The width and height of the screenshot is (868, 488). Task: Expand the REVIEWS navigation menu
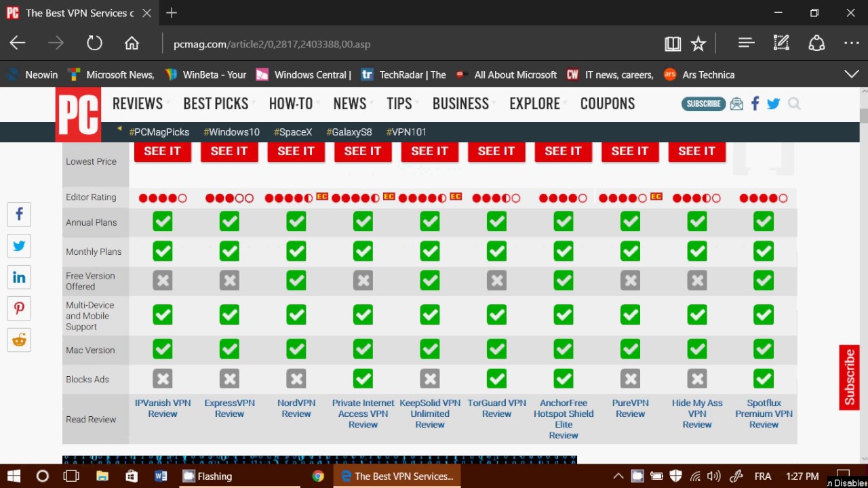tap(138, 104)
